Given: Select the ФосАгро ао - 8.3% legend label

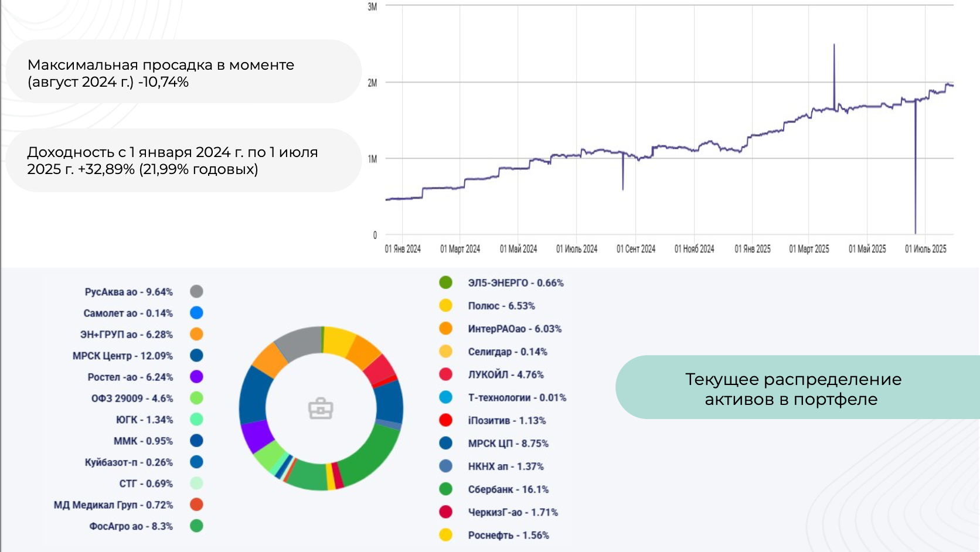Looking at the screenshot, I should (x=131, y=526).
